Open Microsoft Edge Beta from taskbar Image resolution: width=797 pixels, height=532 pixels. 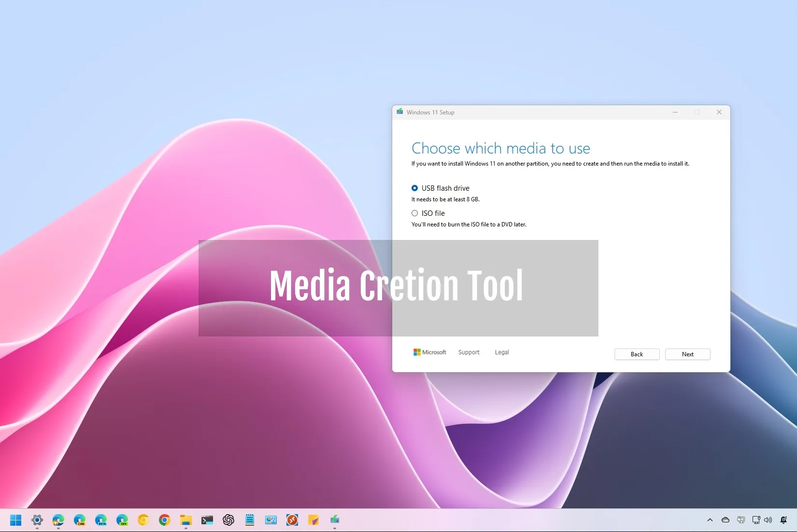101,520
